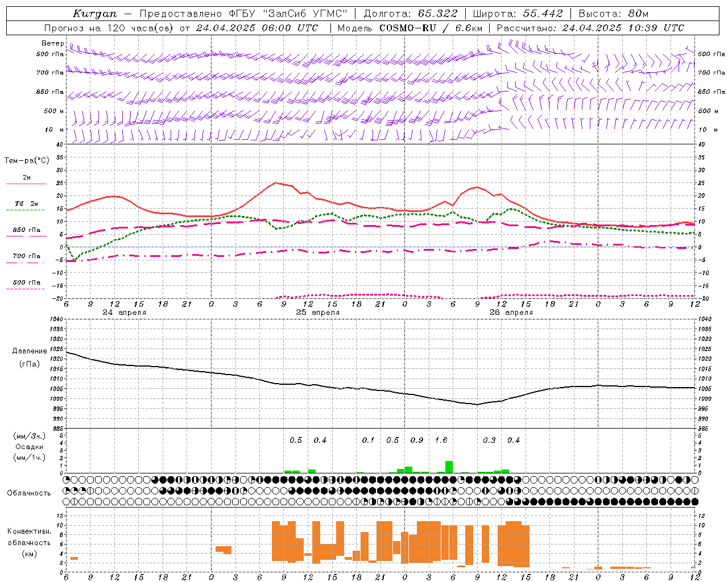Click the Высота: 80м value
Image resolution: width=728 pixels, height=582 pixels.
click(x=614, y=14)
